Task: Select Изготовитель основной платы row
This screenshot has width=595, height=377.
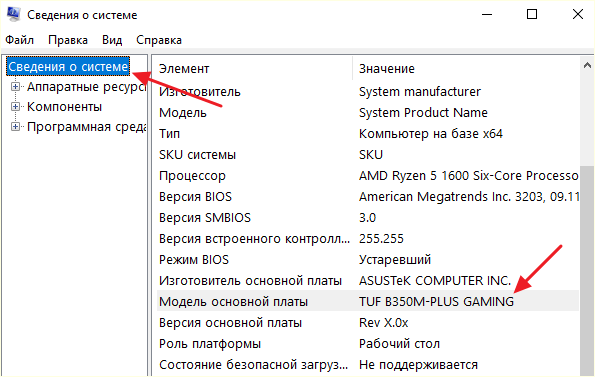Action: tap(368, 281)
